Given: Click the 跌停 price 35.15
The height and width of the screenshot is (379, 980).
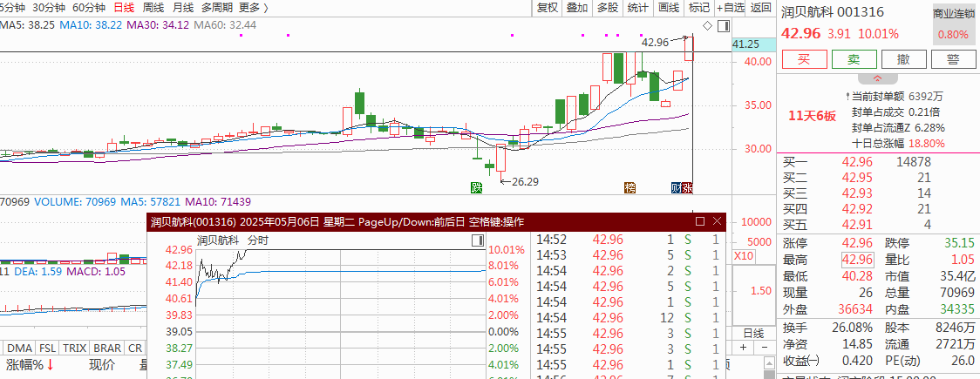Looking at the screenshot, I should [959, 243].
